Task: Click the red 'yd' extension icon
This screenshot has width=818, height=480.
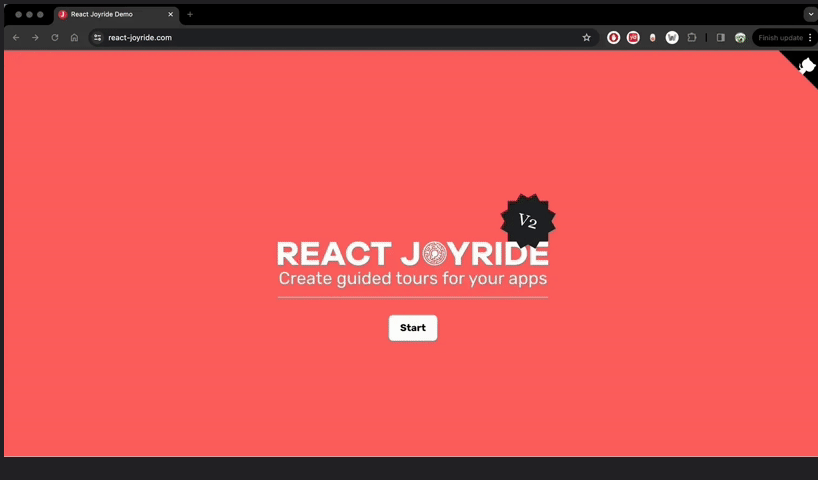Action: click(x=633, y=38)
